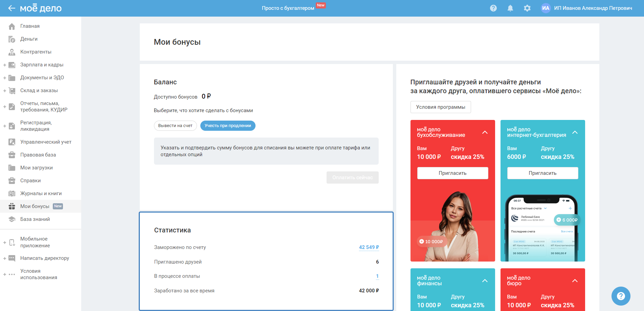Click the Зарплата и кадры icon
The height and width of the screenshot is (311, 644).
pos(12,65)
